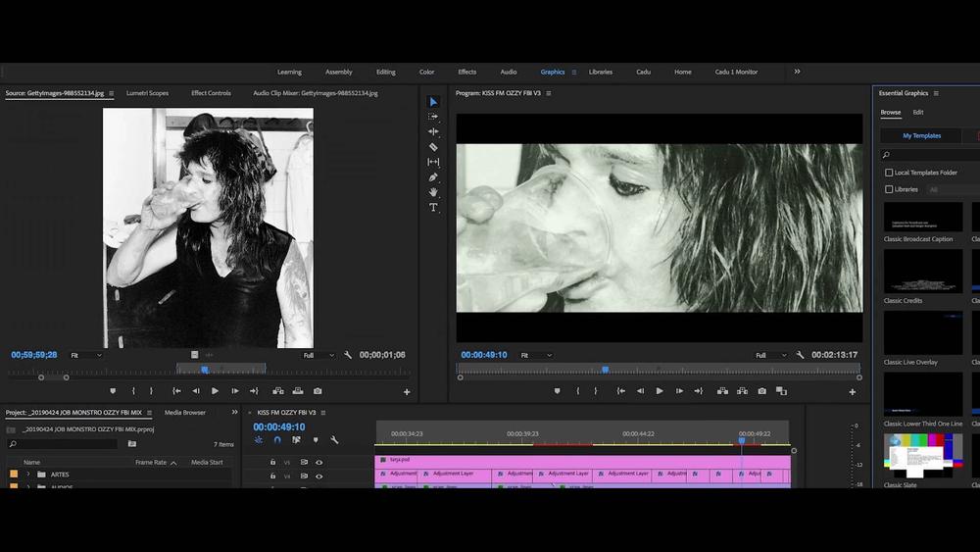Toggle track lock on V4

tap(272, 477)
